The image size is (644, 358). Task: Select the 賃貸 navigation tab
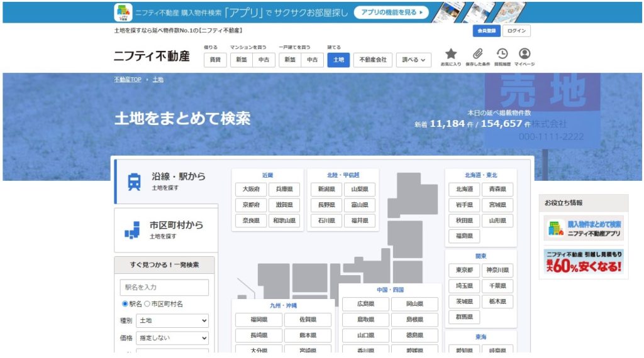point(215,60)
